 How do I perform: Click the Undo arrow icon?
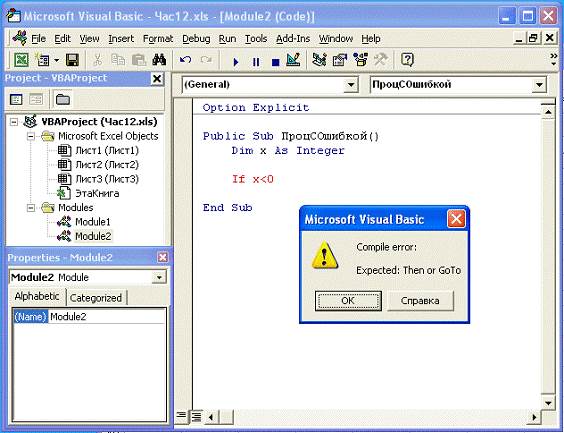(x=185, y=60)
